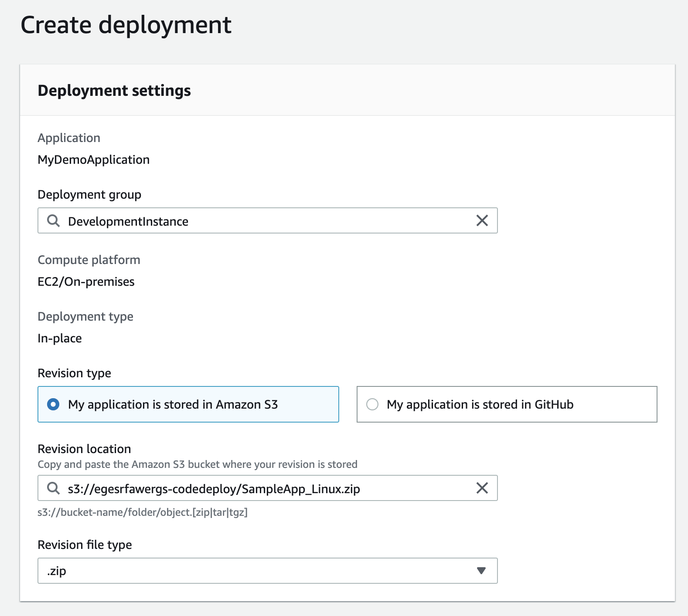
Task: Click the Revision type label
Action: coord(75,373)
